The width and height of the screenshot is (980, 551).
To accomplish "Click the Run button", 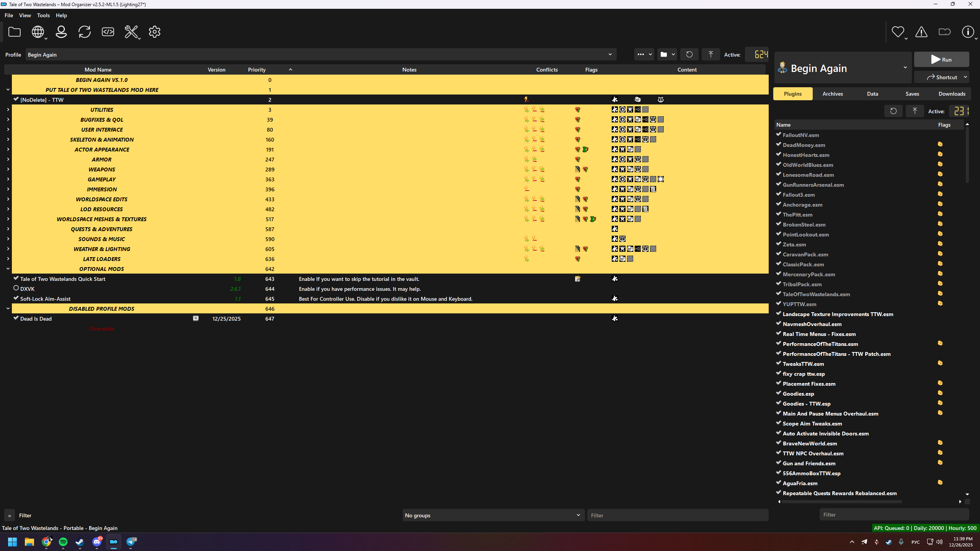I will [x=941, y=60].
